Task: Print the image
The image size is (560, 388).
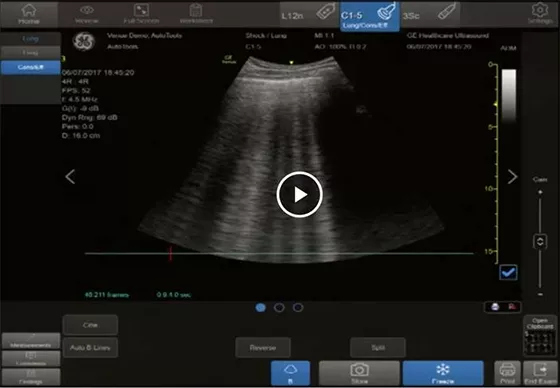Action: click(507, 373)
